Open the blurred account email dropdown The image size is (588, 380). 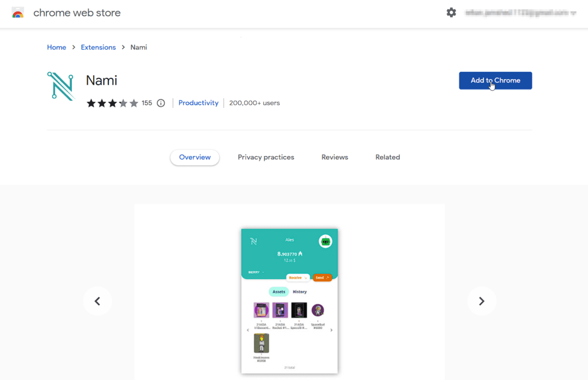[x=520, y=13]
